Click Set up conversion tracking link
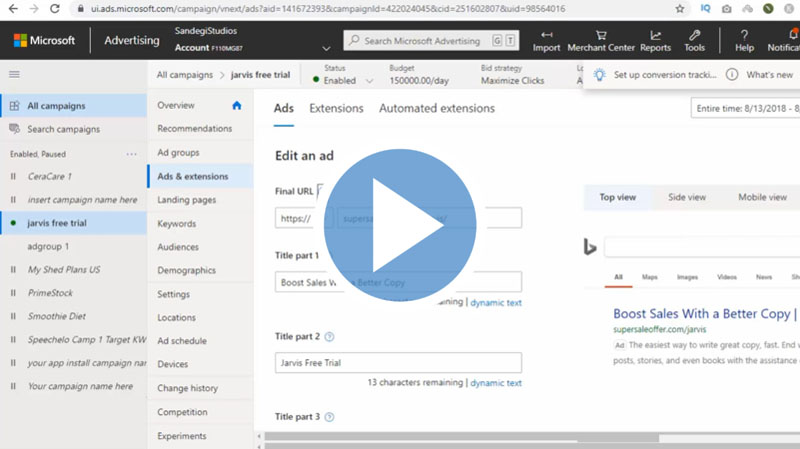 coord(665,75)
